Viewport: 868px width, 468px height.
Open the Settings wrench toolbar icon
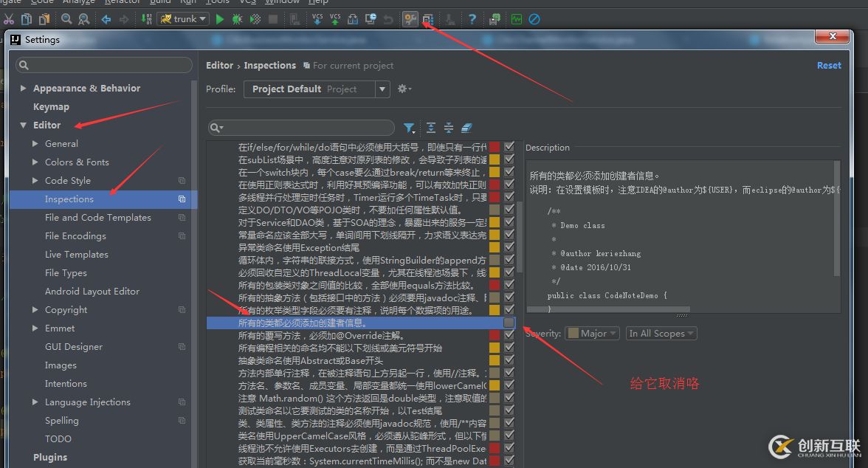pyautogui.click(x=410, y=19)
